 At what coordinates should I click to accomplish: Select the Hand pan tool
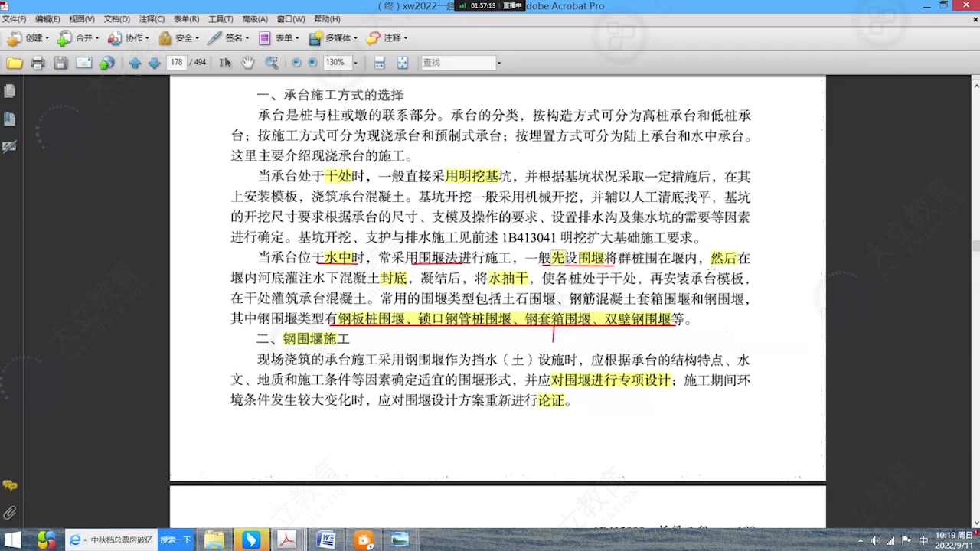pyautogui.click(x=248, y=63)
